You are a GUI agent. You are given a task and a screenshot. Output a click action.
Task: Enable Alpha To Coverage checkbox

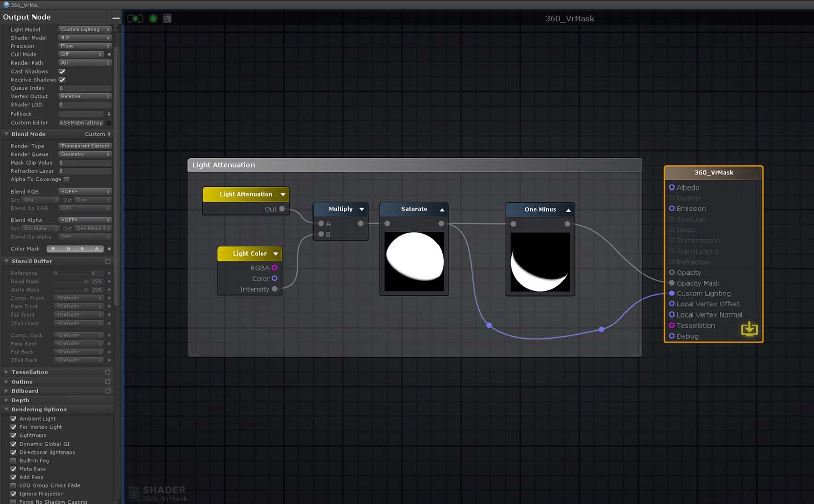[x=66, y=179]
